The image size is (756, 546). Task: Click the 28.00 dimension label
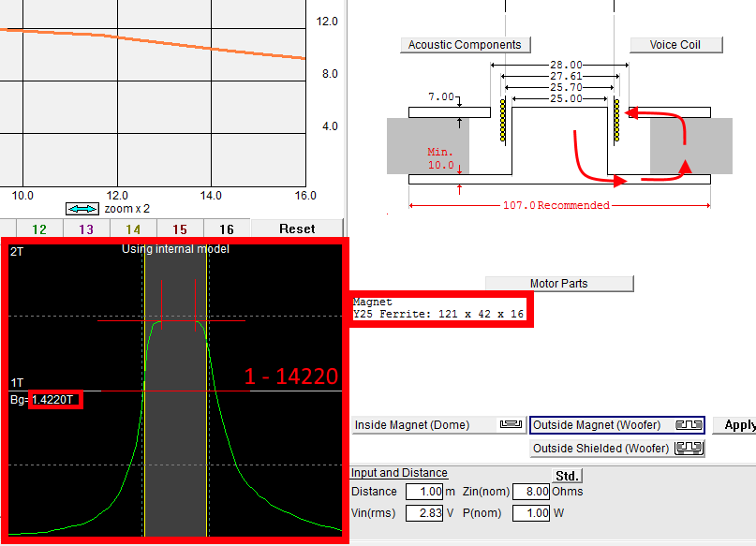(x=566, y=65)
